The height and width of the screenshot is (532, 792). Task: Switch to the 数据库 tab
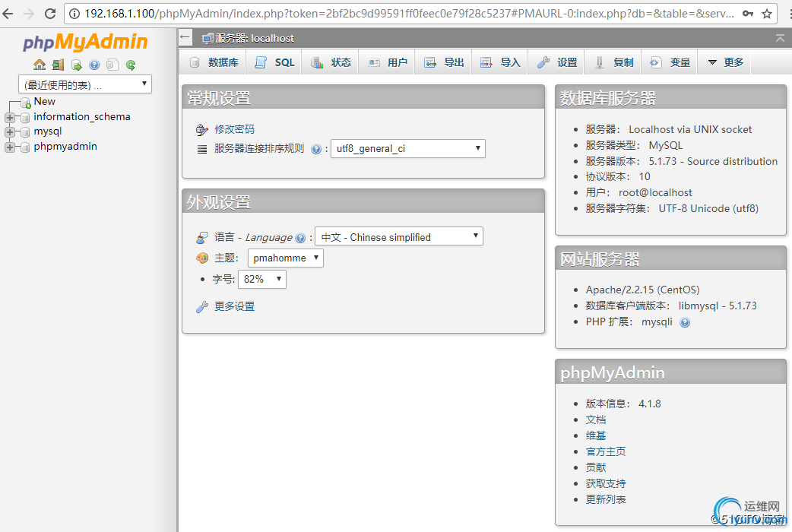point(214,62)
